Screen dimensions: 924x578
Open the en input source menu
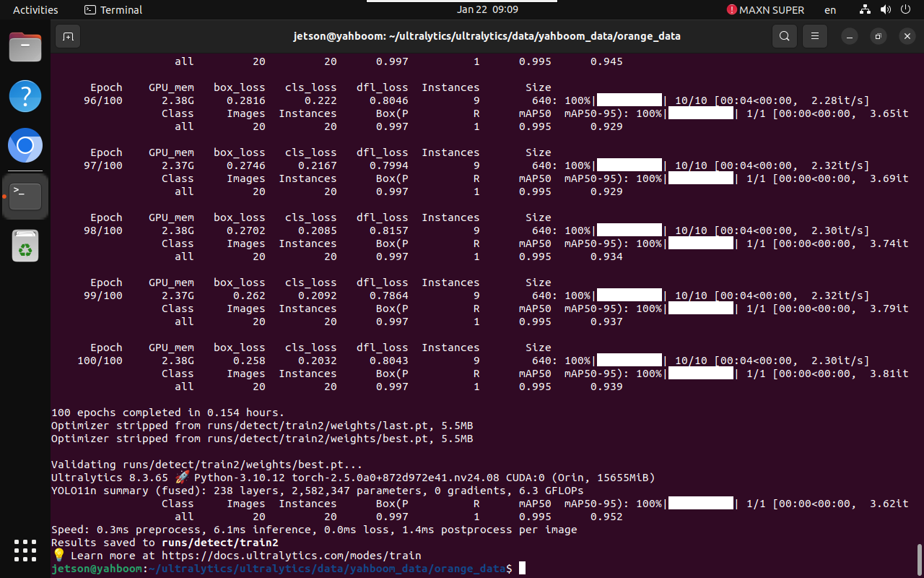point(830,10)
